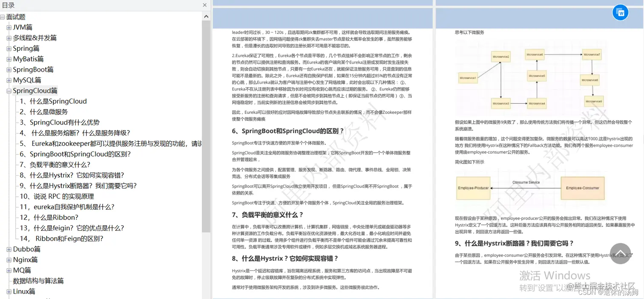Click the Employee-Consumer box in diagram
644x299 pixels.
(x=582, y=188)
